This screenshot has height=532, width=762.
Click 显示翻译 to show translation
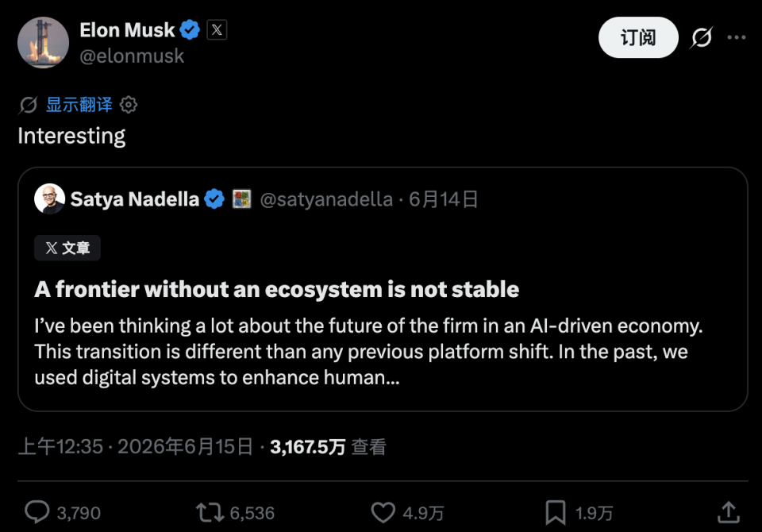[79, 105]
